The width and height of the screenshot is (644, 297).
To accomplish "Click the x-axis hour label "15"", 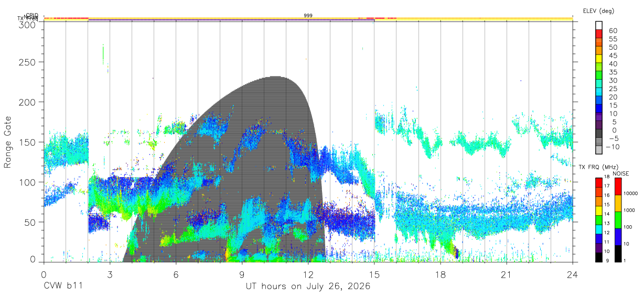I will point(374,274).
